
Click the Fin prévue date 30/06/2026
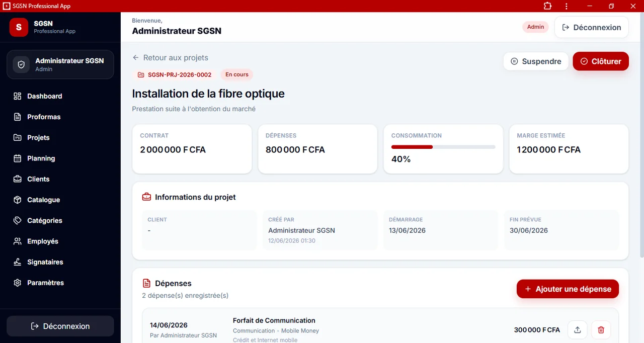(529, 230)
